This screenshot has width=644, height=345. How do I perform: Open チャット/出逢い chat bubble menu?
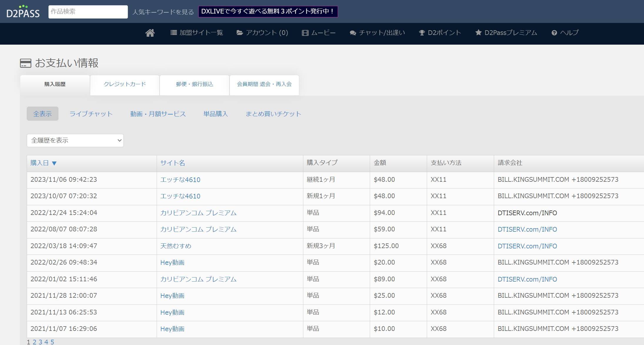377,33
